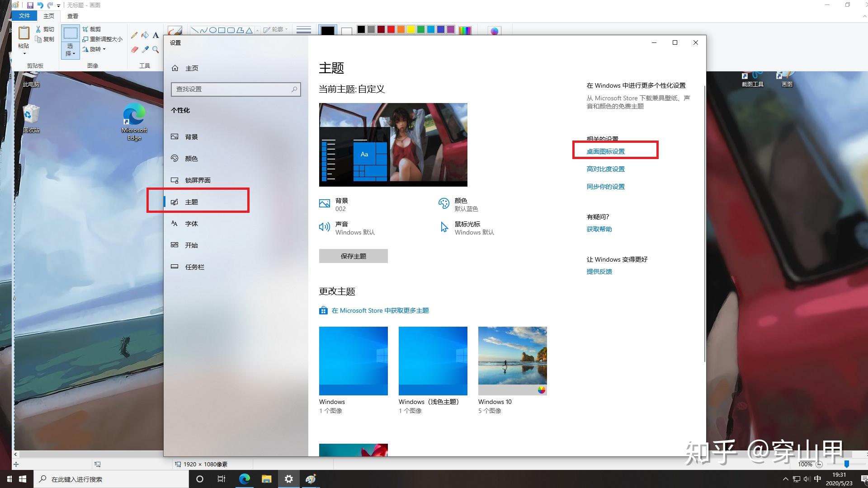Screen dimensions: 868x488
Task: Click the 查找设置 search field
Action: 236,89
